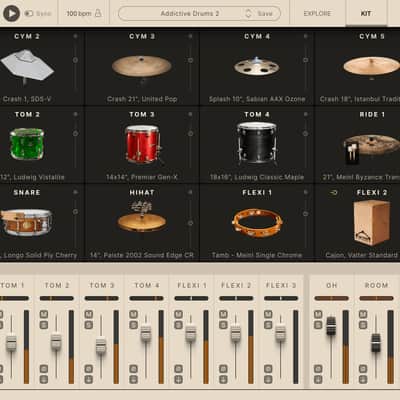
Task: Switch to the KIT tab
Action: pyautogui.click(x=366, y=14)
